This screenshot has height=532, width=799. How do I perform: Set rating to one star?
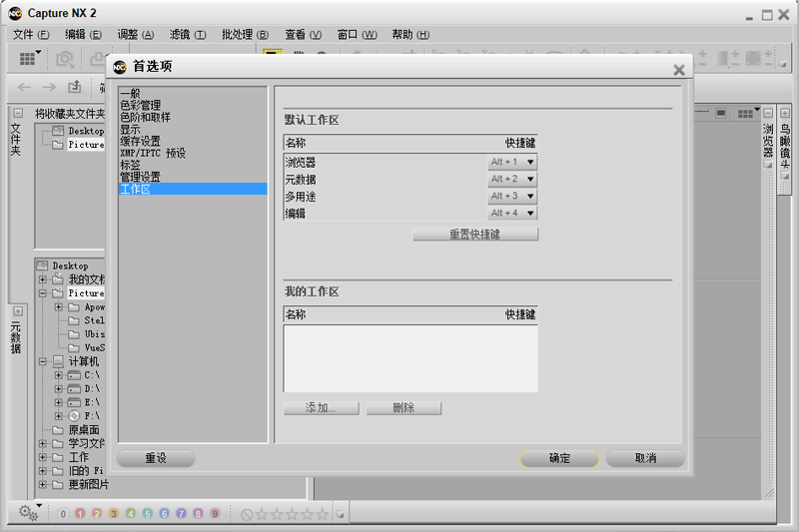262,514
